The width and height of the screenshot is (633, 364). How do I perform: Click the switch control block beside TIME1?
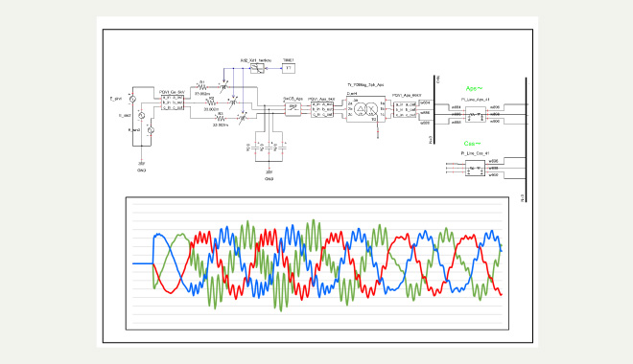[x=257, y=69]
